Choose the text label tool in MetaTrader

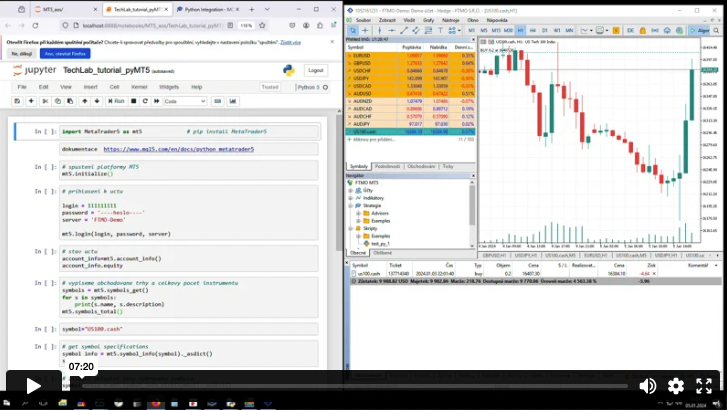pyautogui.click(x=440, y=30)
